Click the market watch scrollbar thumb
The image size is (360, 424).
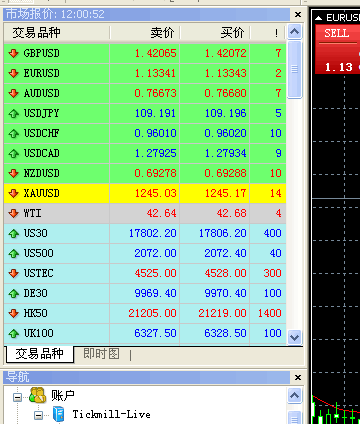click(294, 69)
